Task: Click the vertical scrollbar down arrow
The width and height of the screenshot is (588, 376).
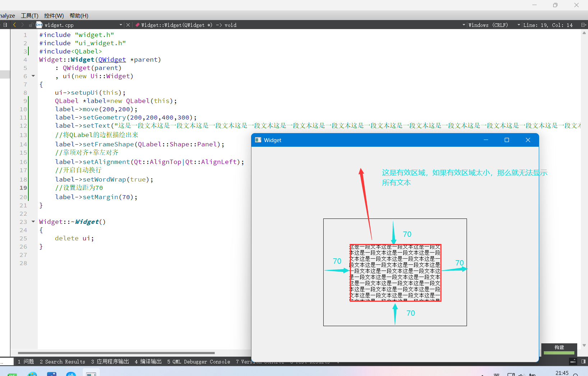Action: point(584,345)
